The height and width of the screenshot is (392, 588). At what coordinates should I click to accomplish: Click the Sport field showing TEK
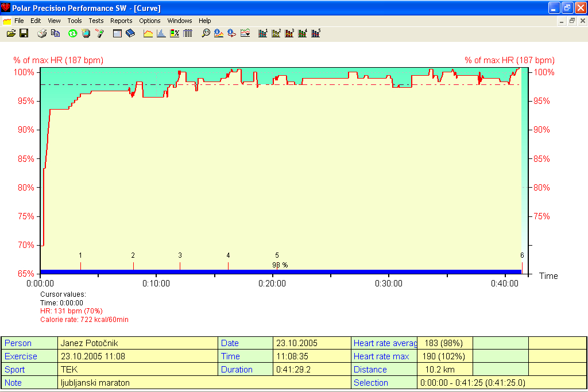coord(138,370)
